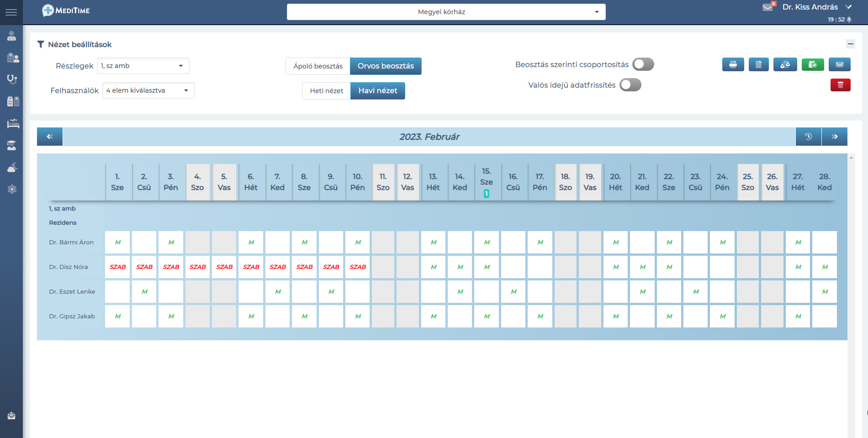
Task: Click Dr. Gipsz Jakab's M cell on day 27
Action: 798,317
